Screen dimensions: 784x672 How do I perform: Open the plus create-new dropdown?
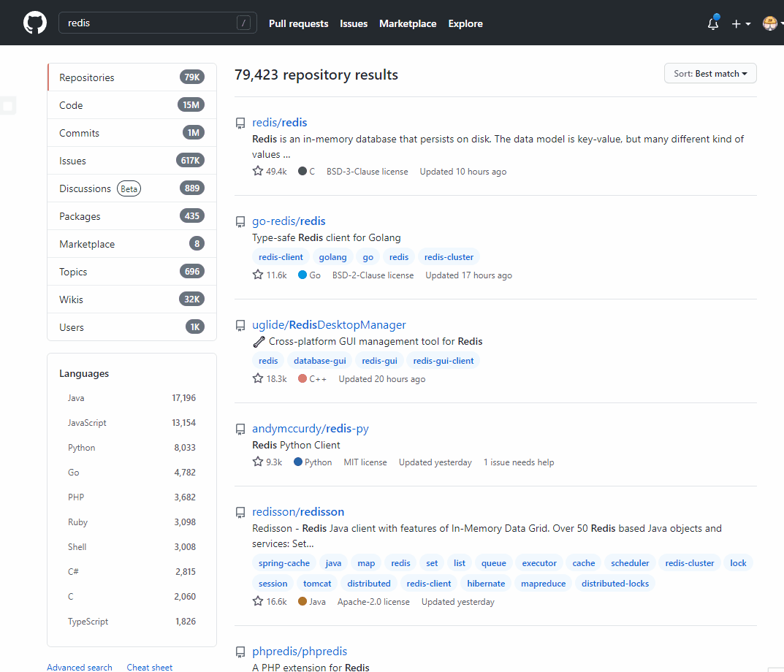tap(741, 23)
